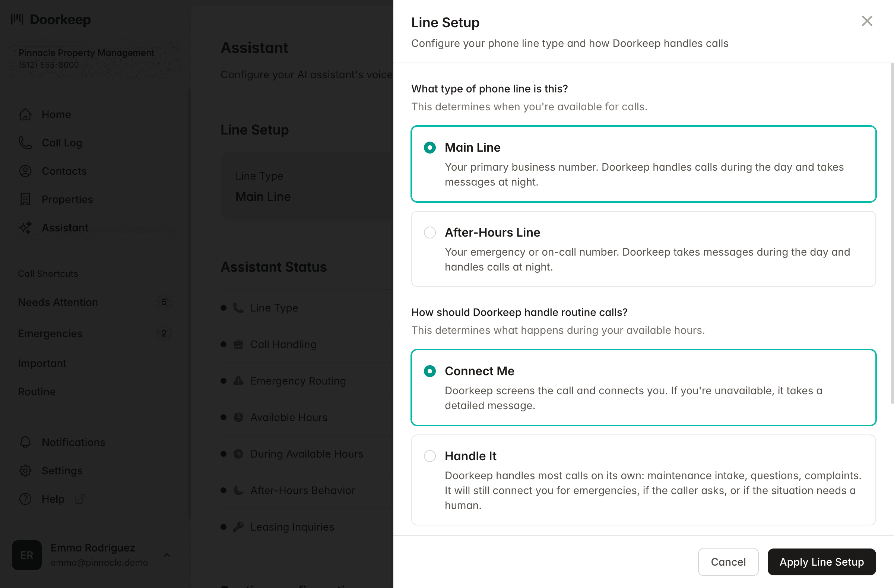Screen dimensions: 894x588
Task: Open Properties using its building icon
Action: tap(25, 199)
